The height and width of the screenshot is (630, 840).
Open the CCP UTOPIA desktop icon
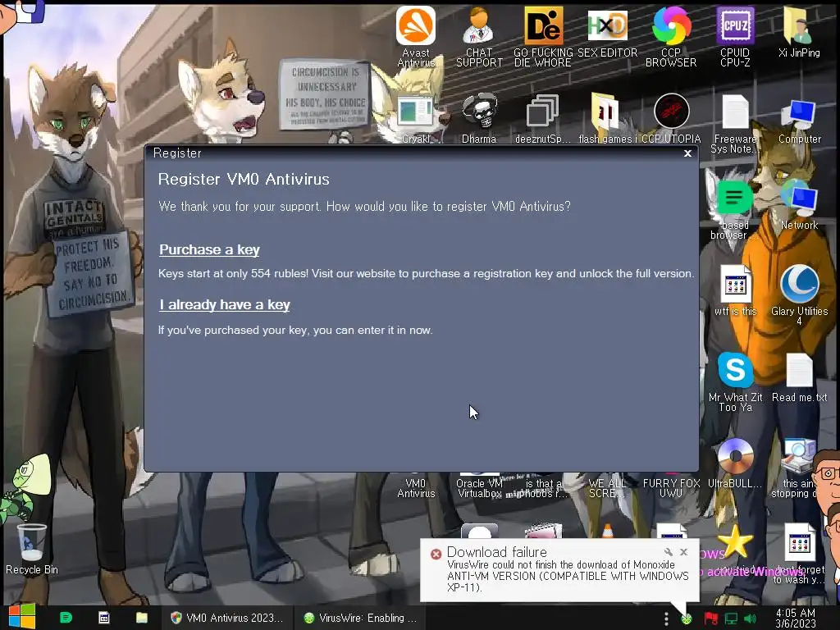pos(671,119)
